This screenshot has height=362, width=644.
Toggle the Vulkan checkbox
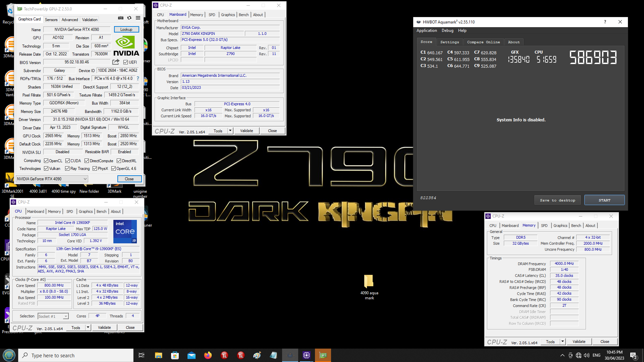[x=46, y=169]
